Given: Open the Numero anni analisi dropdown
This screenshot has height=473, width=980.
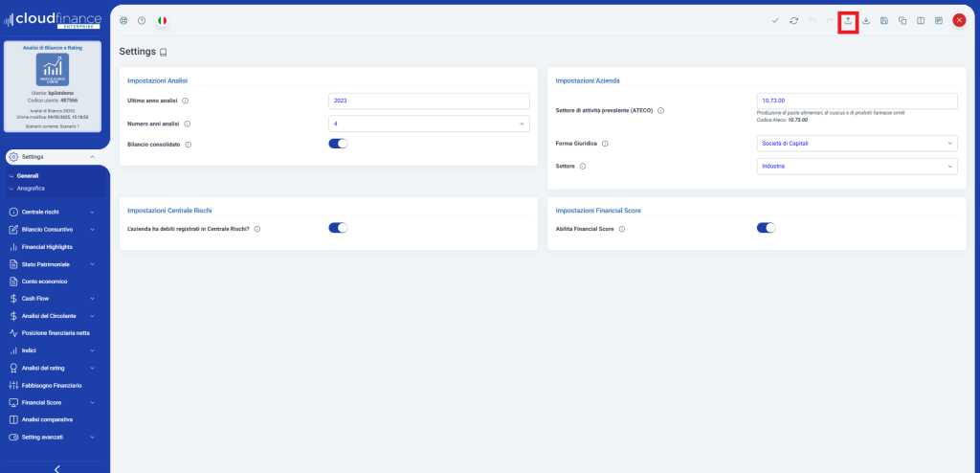Looking at the screenshot, I should click(x=429, y=124).
